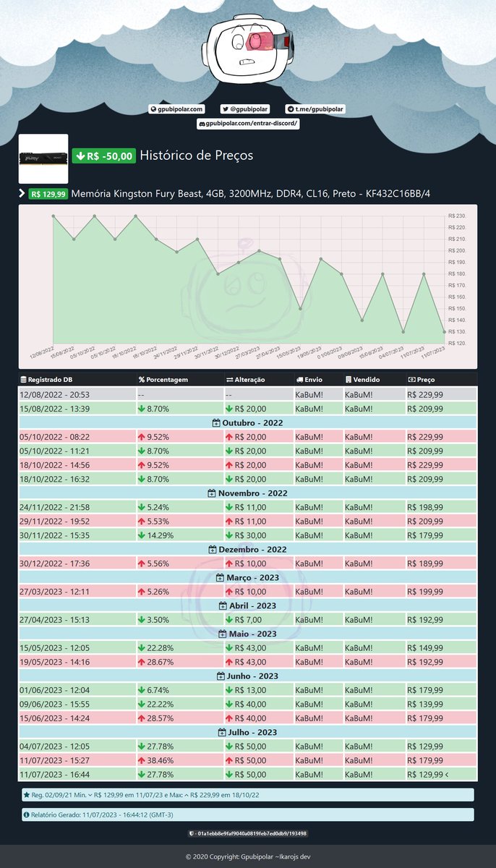496x868 pixels.
Task: Click the green down arrow beside 22.28%
Action: point(142,647)
